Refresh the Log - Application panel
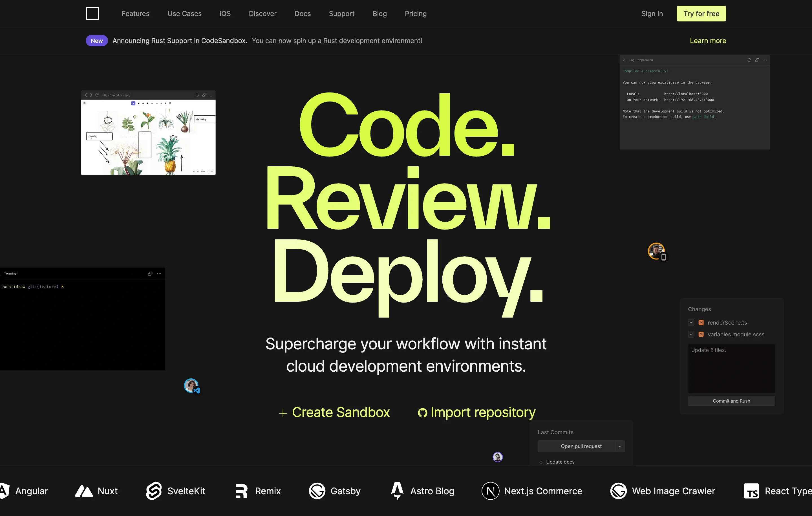Image resolution: width=812 pixels, height=516 pixels. [x=749, y=60]
